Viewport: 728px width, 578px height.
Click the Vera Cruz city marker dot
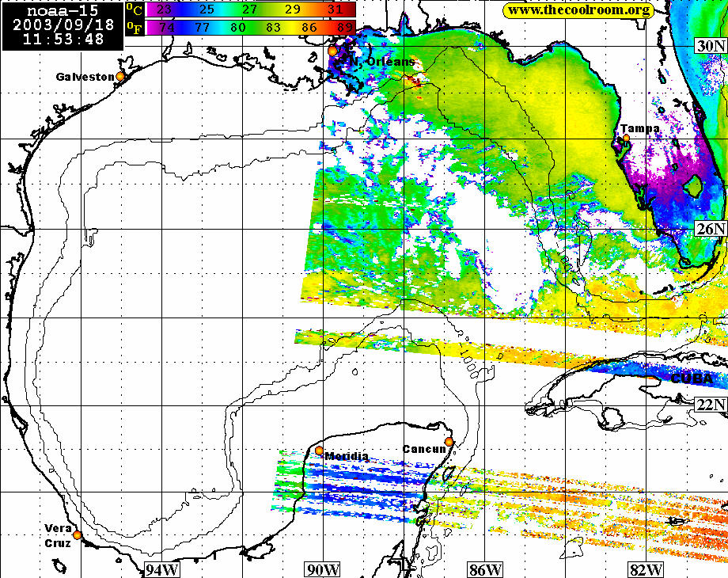tap(77, 535)
